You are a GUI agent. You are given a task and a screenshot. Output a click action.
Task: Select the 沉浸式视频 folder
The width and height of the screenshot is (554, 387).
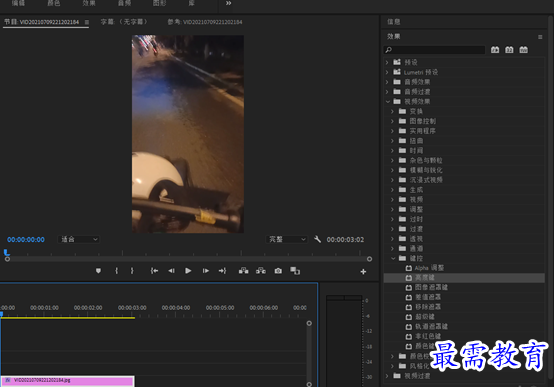tap(426, 180)
